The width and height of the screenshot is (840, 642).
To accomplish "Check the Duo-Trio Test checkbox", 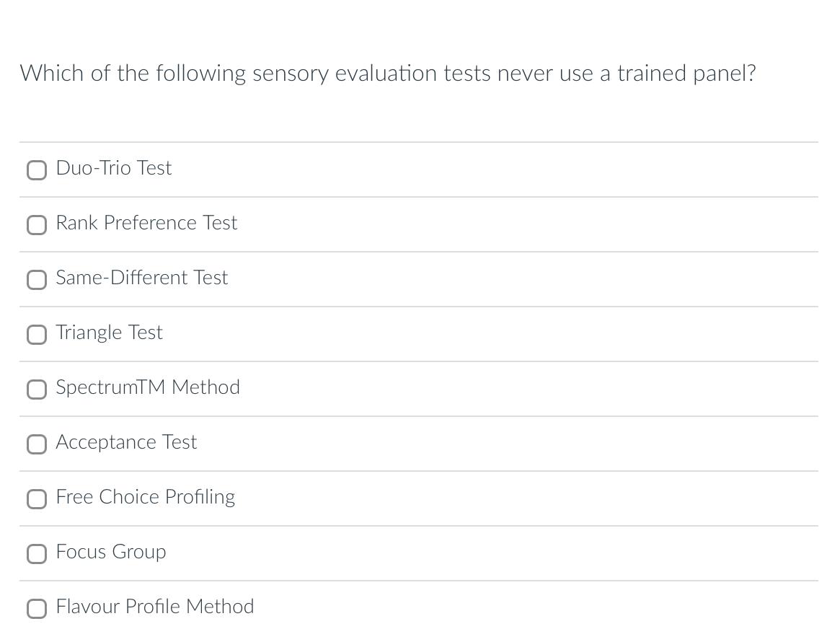I will (x=37, y=170).
